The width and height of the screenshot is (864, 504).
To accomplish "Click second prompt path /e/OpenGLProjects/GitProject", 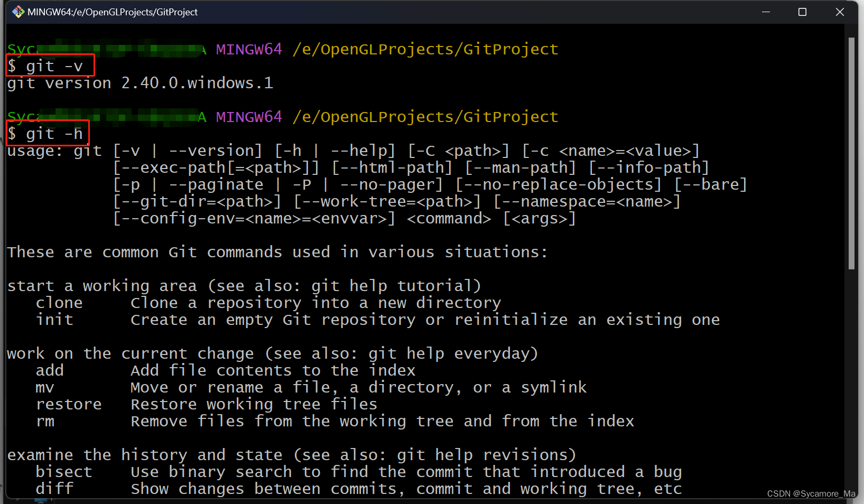I will (425, 117).
